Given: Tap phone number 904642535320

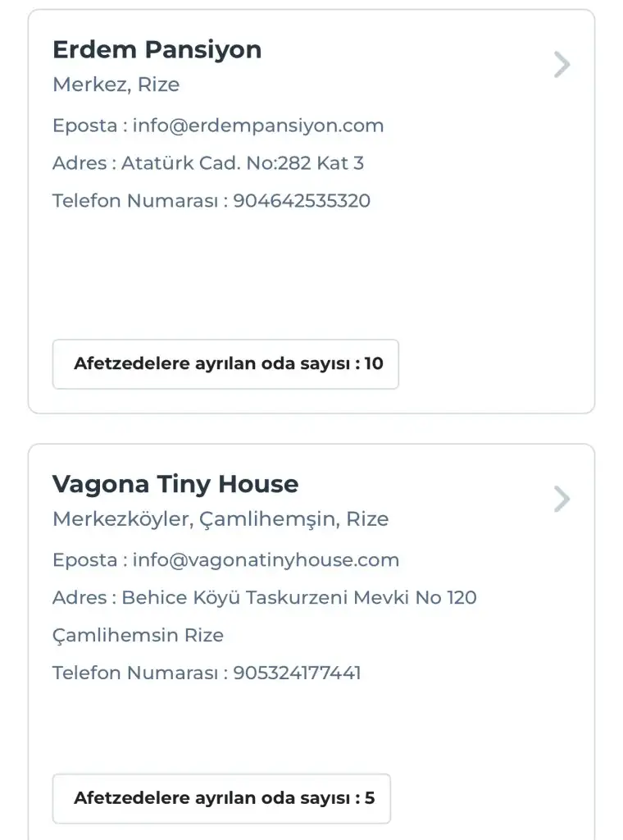Looking at the screenshot, I should tap(302, 201).
